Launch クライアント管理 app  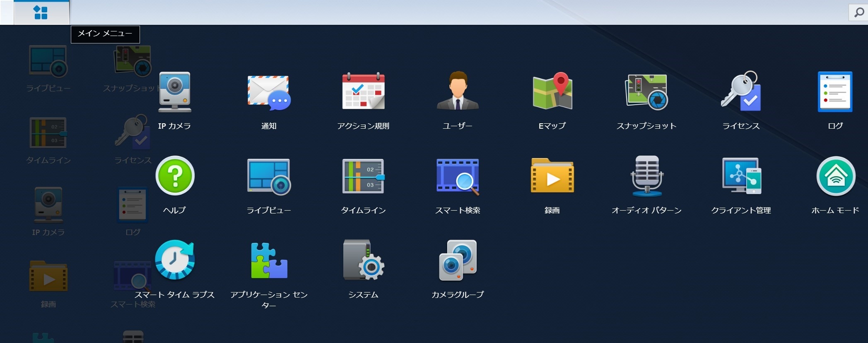[x=741, y=176]
